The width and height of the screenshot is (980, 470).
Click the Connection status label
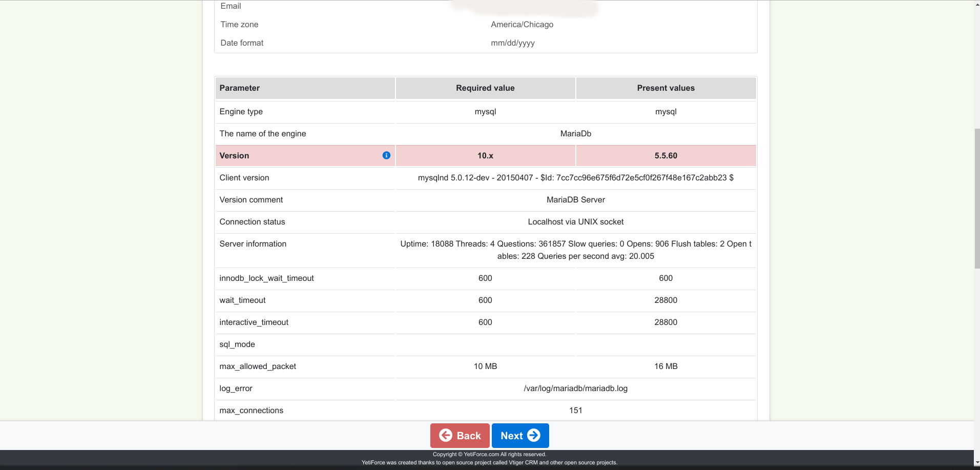(x=252, y=222)
